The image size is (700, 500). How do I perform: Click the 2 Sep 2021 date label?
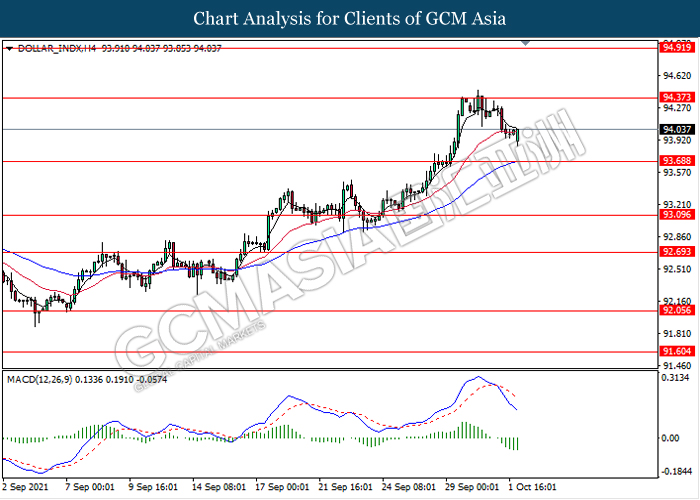25,487
